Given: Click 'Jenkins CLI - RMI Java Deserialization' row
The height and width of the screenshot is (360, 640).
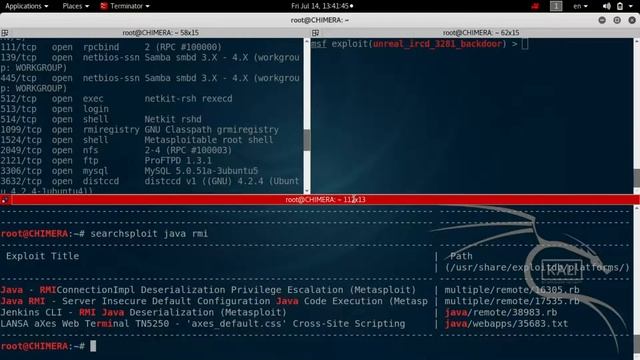Looking at the screenshot, I should (x=143, y=313).
